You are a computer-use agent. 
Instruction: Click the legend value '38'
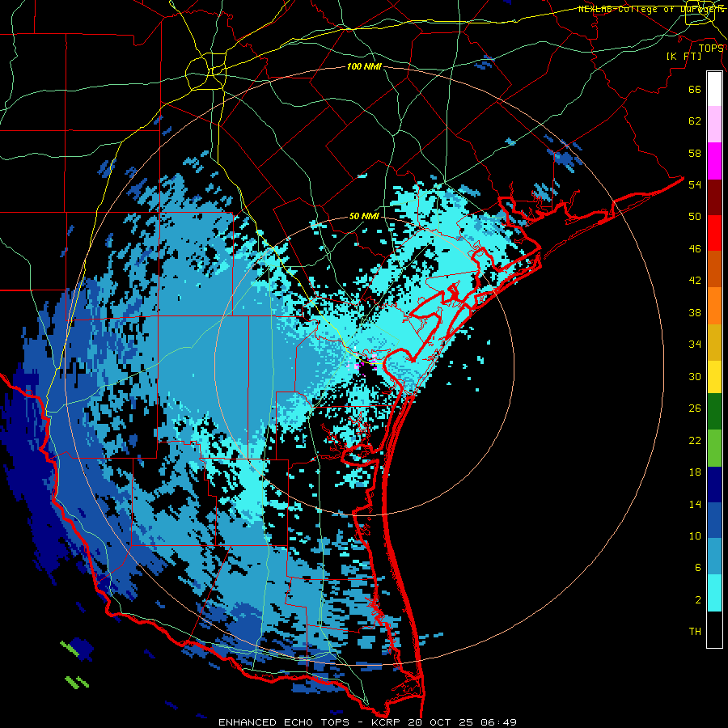point(695,312)
